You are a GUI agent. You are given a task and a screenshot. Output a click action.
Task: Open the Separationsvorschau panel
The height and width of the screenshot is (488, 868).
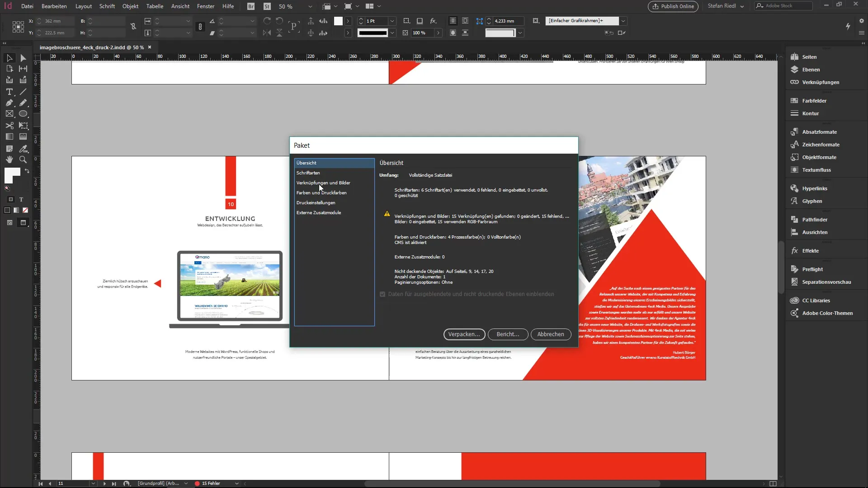click(x=826, y=282)
